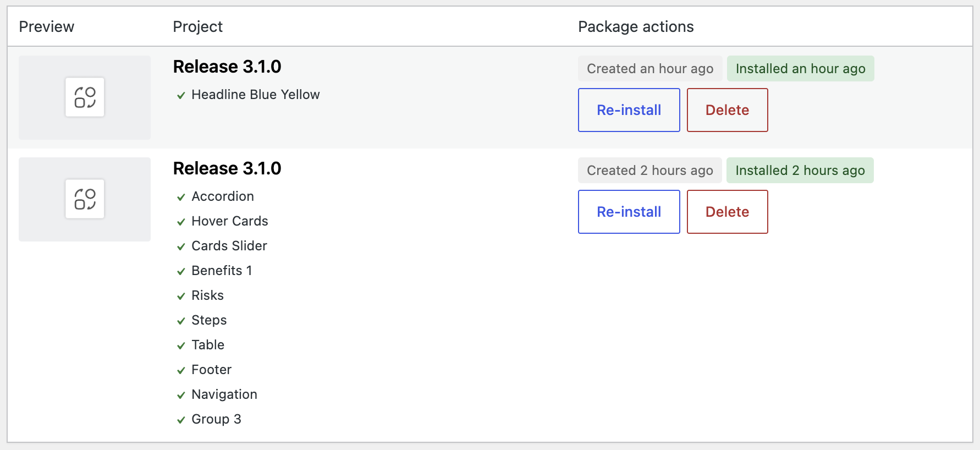980x450 pixels.
Task: Click the Release 3.1.0 title above Headline Blue Yellow
Action: click(x=227, y=67)
